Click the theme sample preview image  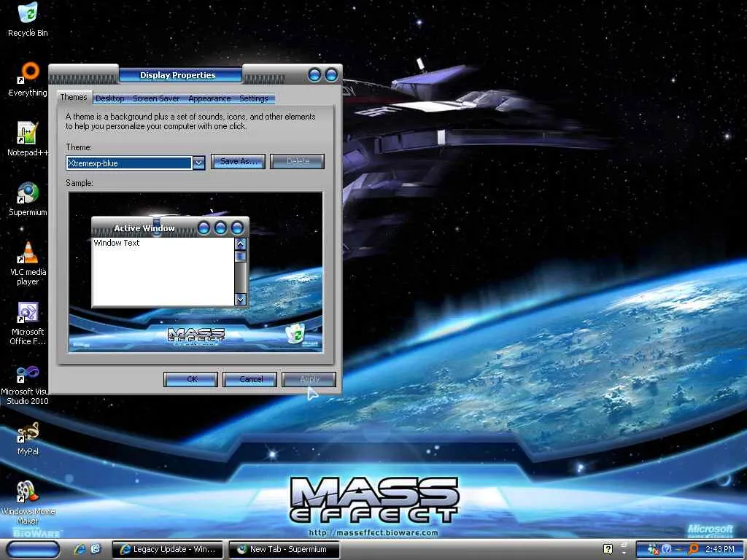tap(196, 272)
